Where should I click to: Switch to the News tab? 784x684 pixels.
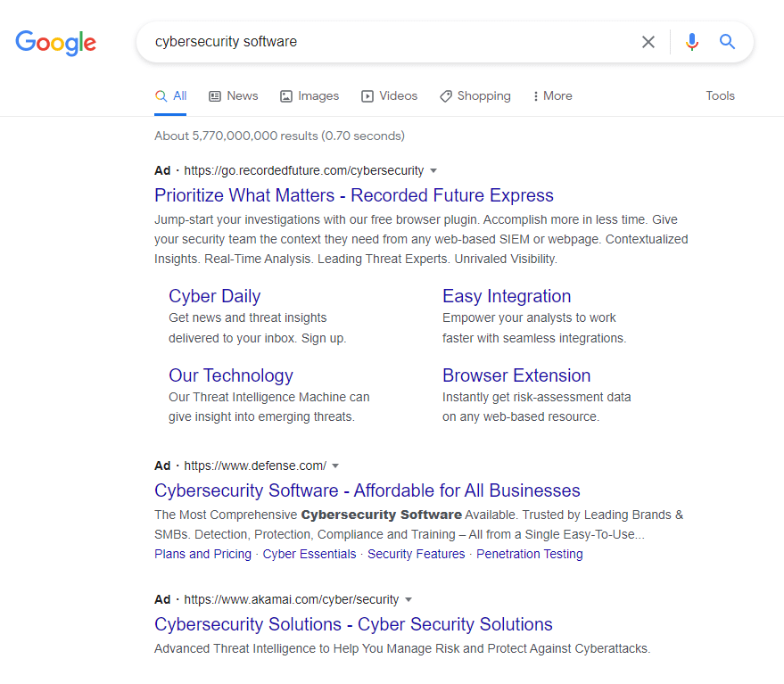click(234, 96)
